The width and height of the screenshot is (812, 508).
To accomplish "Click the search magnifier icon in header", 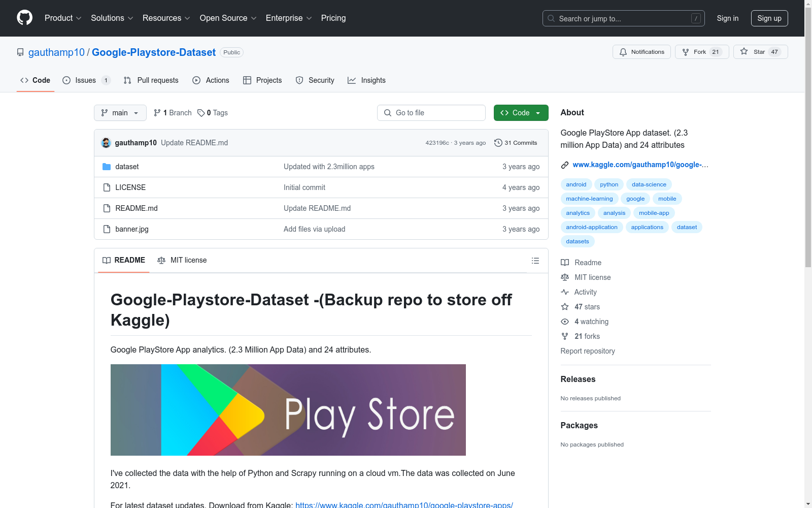I will (551, 18).
